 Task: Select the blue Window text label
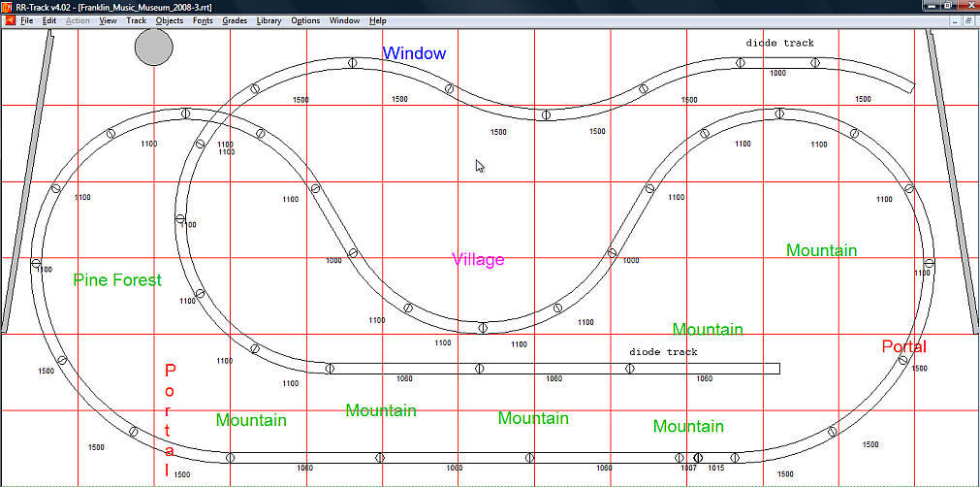click(414, 53)
